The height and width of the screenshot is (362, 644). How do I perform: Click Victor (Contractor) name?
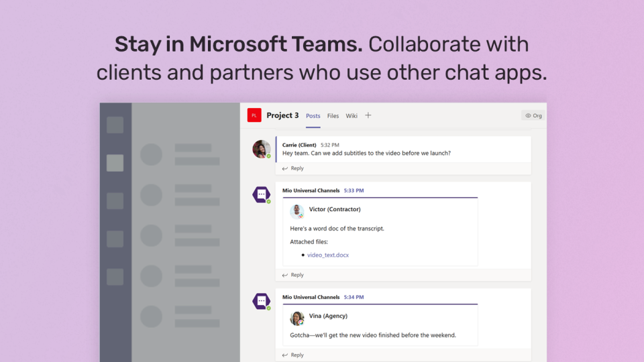coord(335,209)
